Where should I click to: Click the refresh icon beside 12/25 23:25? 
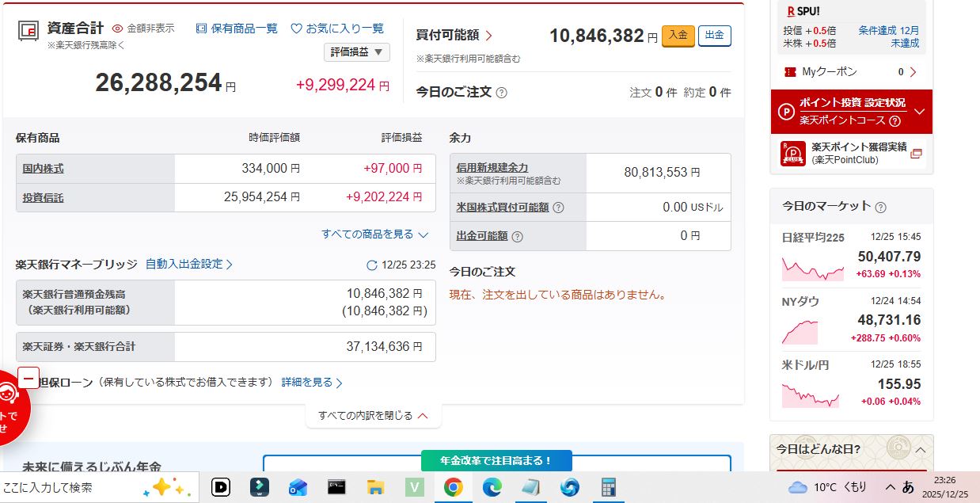[x=371, y=265]
